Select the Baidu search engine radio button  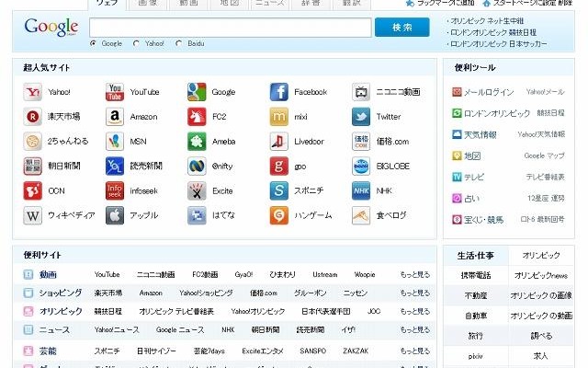(x=179, y=43)
